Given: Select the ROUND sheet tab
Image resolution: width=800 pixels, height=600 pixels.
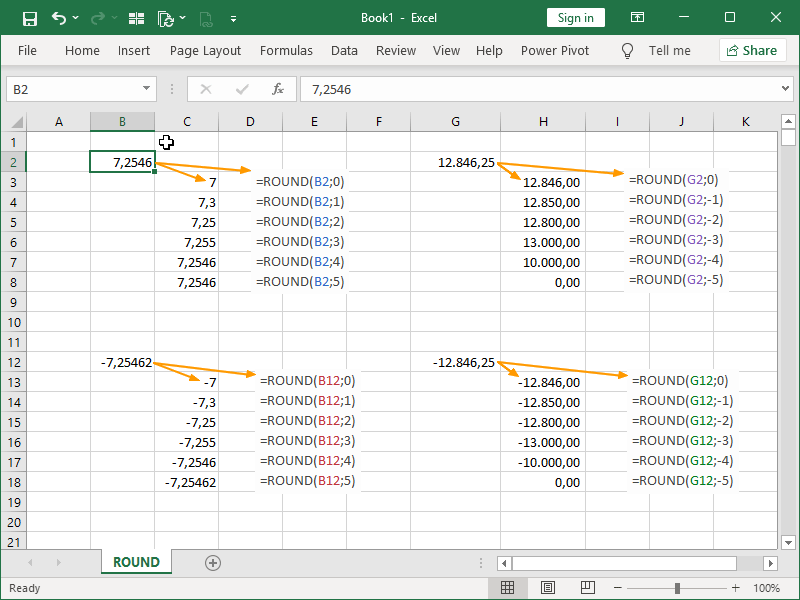Looking at the screenshot, I should coord(136,562).
